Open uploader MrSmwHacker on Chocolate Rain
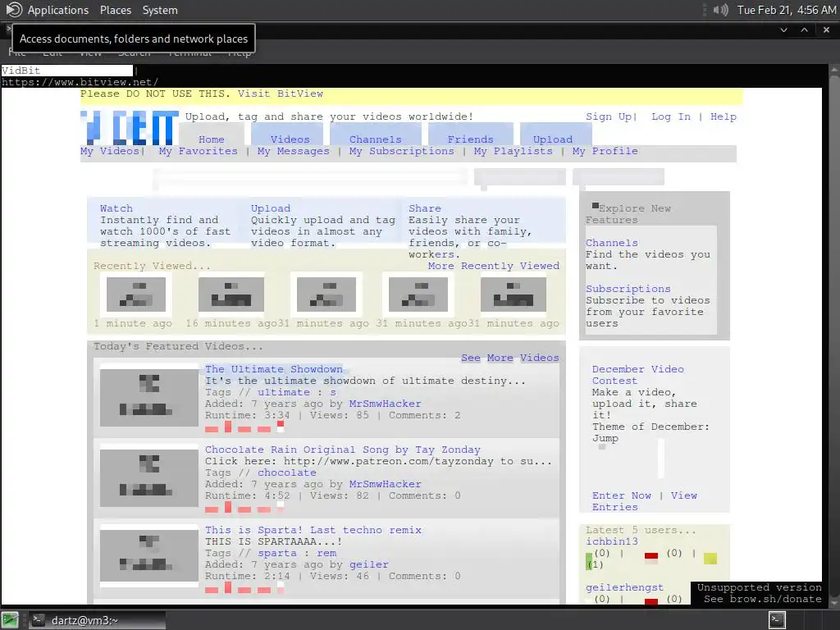Screen dimensions: 840x630 coord(386,484)
